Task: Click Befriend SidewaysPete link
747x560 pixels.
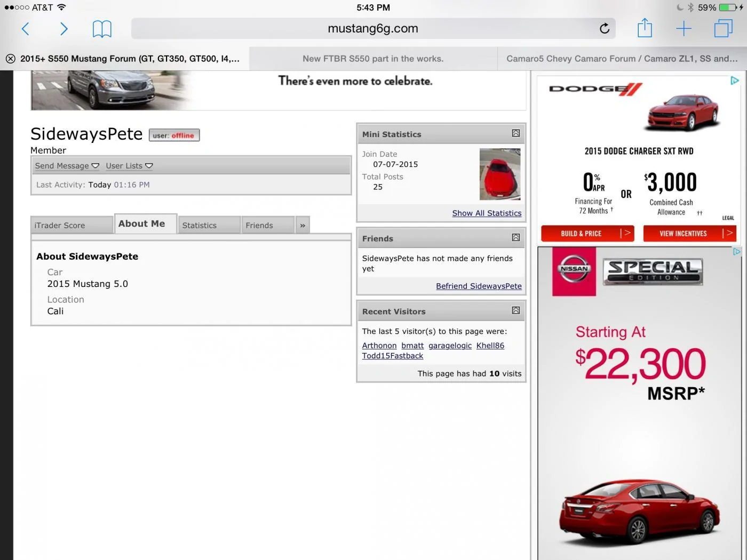Action: pyautogui.click(x=479, y=286)
